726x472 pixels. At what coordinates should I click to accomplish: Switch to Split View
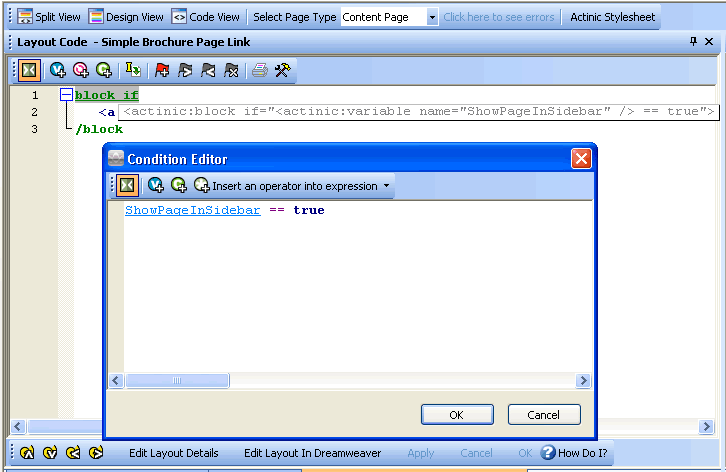point(50,17)
